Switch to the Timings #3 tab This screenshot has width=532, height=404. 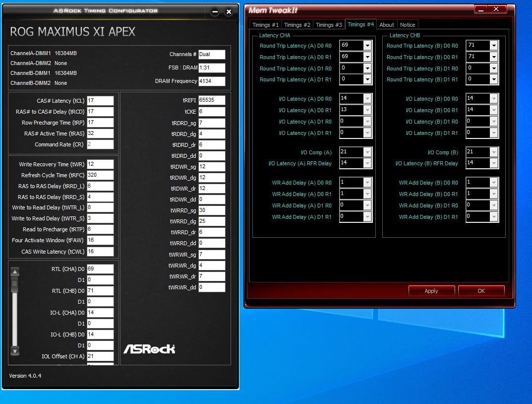[x=329, y=25]
